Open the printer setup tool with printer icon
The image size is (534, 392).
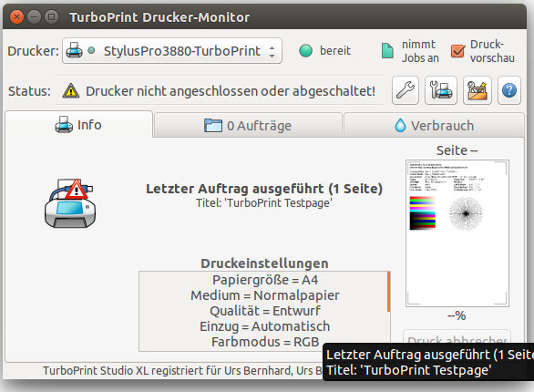pyautogui.click(x=441, y=90)
